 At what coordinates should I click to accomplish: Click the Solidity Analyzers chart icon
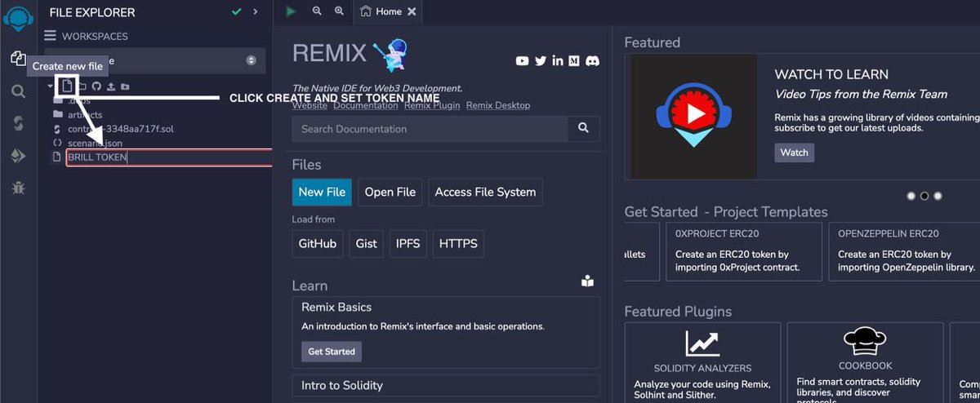(702, 343)
